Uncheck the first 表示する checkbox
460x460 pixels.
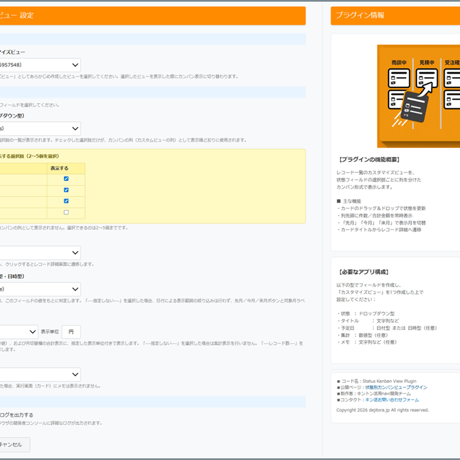click(x=66, y=179)
